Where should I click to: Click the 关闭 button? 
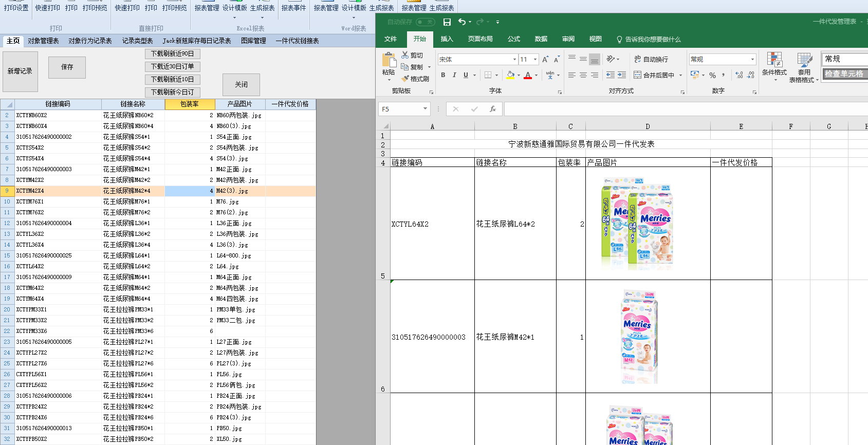click(x=241, y=85)
